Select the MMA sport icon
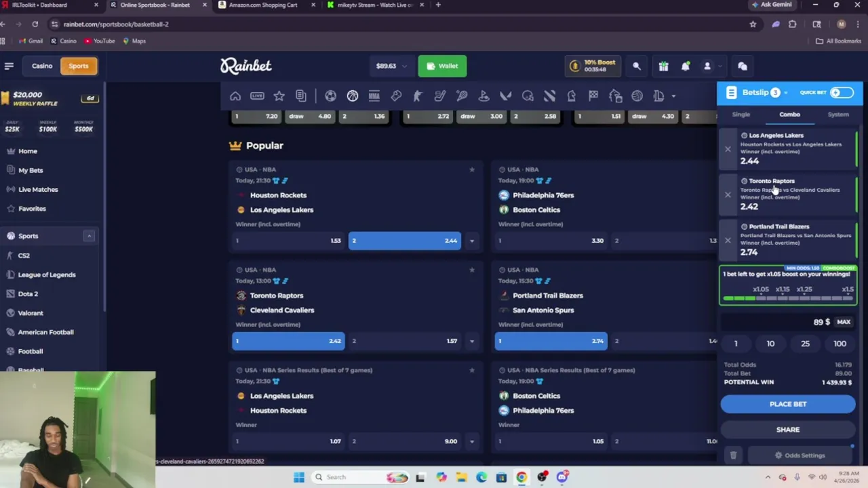The height and width of the screenshot is (488, 868). click(x=374, y=96)
